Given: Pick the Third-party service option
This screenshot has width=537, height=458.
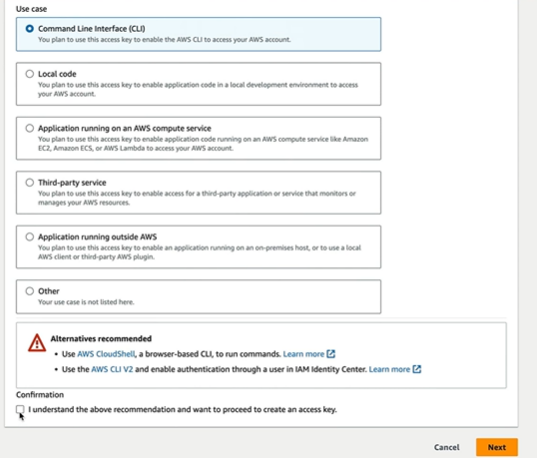Looking at the screenshot, I should [29, 182].
